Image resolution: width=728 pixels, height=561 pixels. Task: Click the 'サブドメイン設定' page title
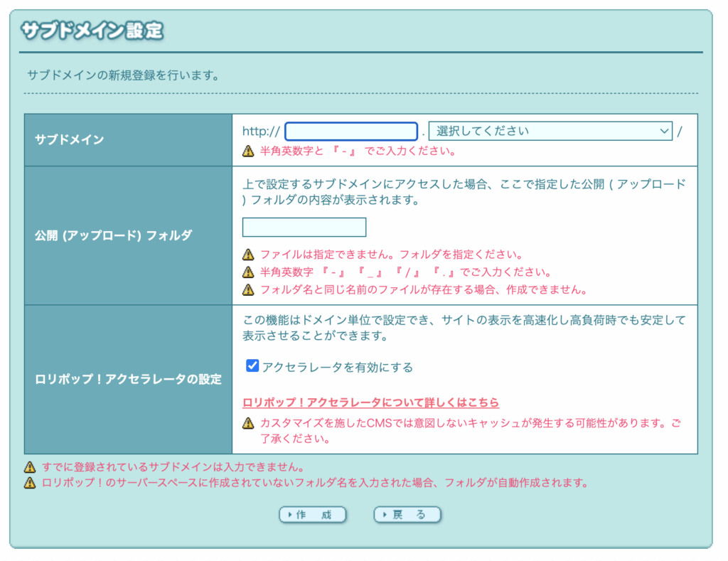tap(92, 31)
